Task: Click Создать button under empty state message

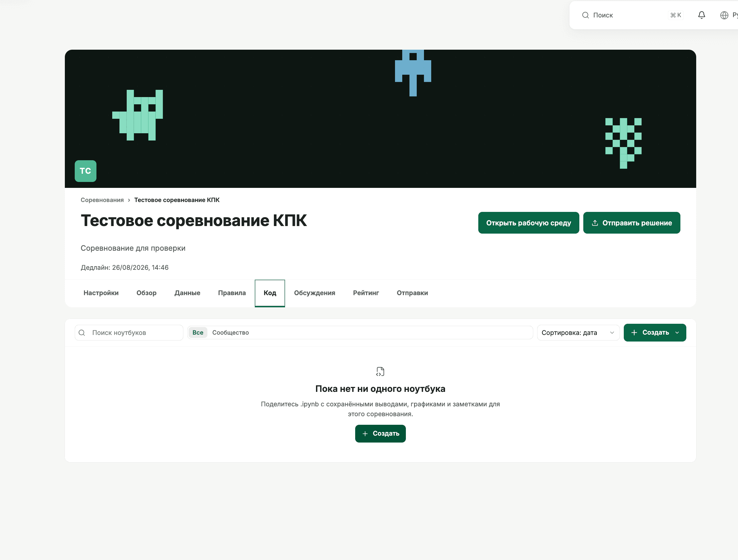Action: [x=380, y=434]
